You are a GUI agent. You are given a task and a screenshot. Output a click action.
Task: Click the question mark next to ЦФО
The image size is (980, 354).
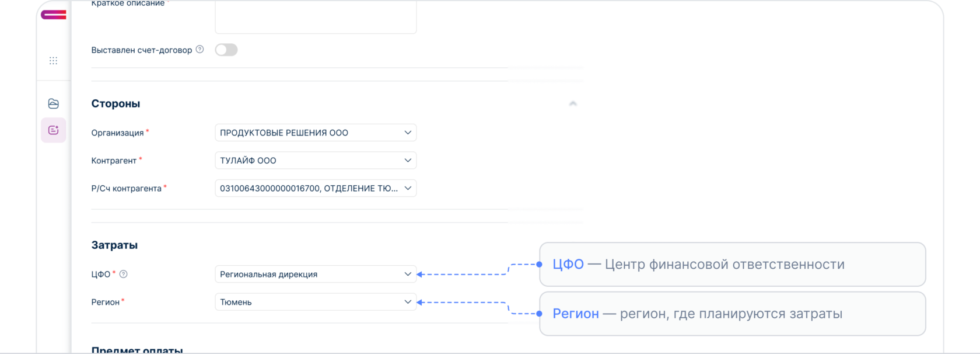(x=123, y=274)
